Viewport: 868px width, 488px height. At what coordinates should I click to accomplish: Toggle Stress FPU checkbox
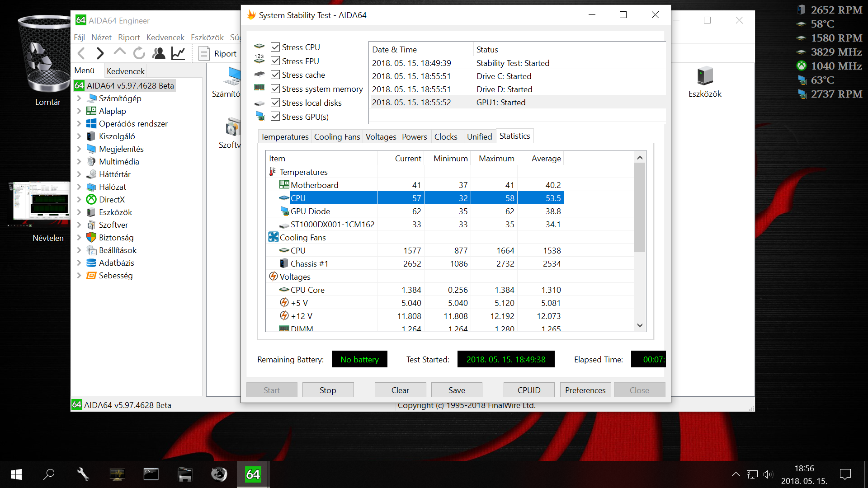pyautogui.click(x=275, y=61)
